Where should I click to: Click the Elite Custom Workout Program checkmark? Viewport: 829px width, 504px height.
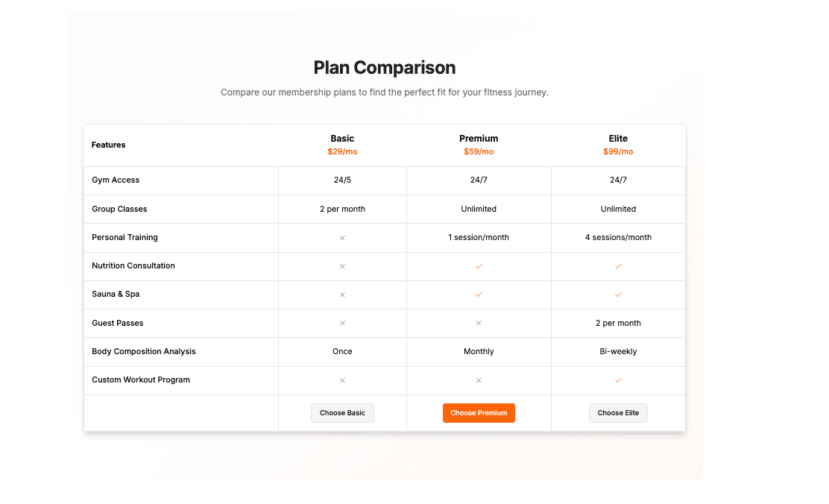click(618, 379)
